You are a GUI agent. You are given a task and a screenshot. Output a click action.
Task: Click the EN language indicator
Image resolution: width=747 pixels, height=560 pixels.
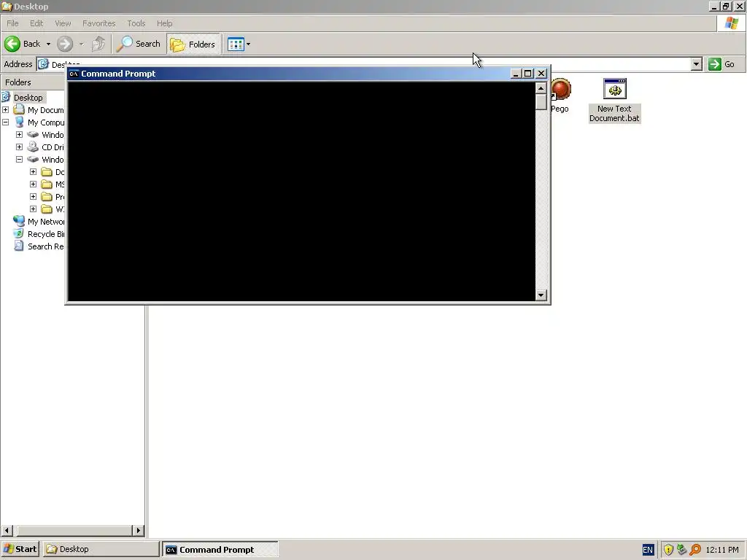click(x=648, y=550)
